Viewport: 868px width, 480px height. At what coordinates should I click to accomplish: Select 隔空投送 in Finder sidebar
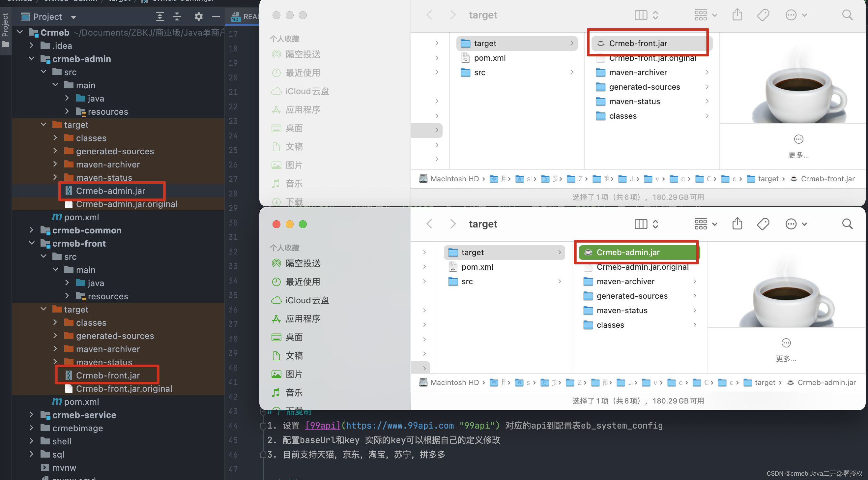point(303,54)
